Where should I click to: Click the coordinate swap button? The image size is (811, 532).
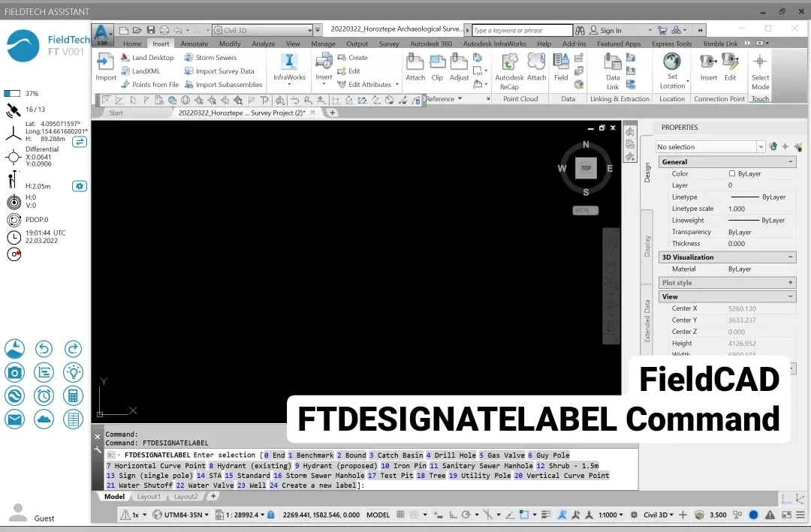[79, 142]
